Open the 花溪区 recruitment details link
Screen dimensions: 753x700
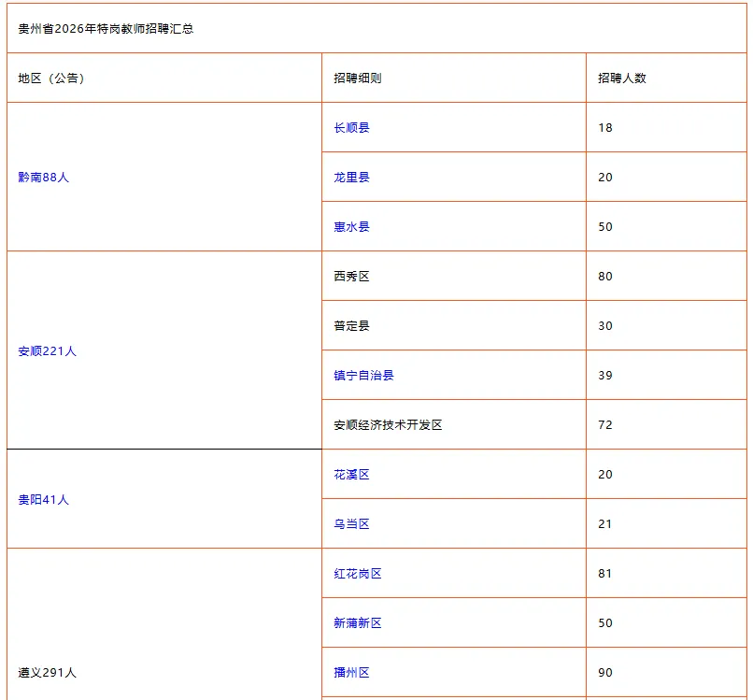coord(351,475)
